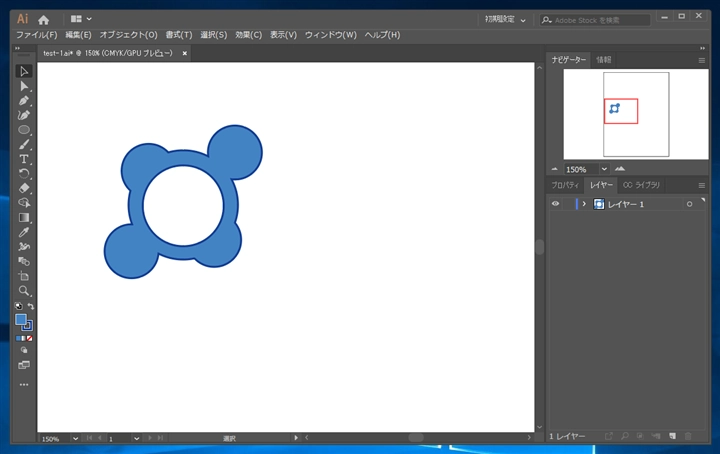
Task: Open the ヘルプ(H) menu
Action: click(x=382, y=35)
